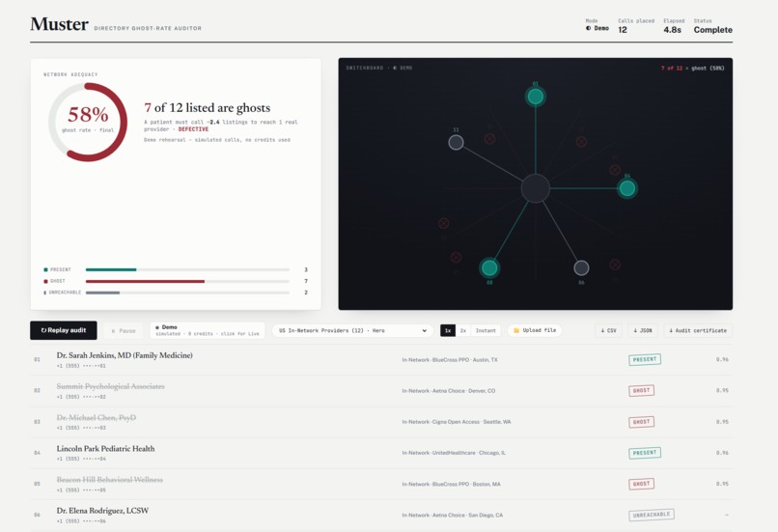Viewport: 778px width, 532px height.
Task: Click the red DEFECTIVE label
Action: [193, 129]
